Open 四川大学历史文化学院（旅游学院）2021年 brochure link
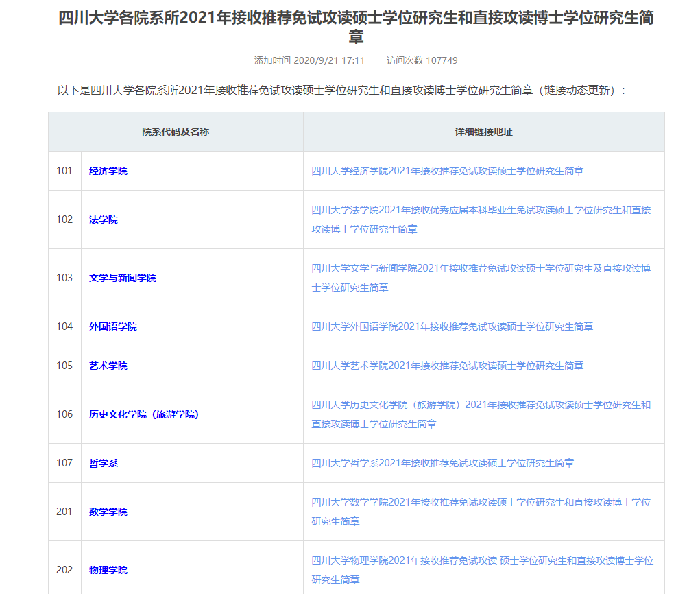This screenshot has height=594, width=700. pos(481,414)
